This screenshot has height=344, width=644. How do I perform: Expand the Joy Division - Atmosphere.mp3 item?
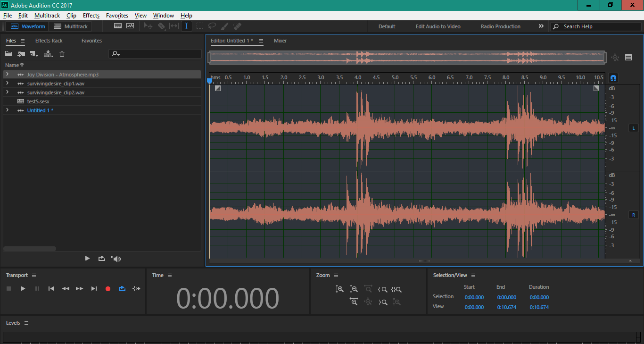[x=7, y=75]
